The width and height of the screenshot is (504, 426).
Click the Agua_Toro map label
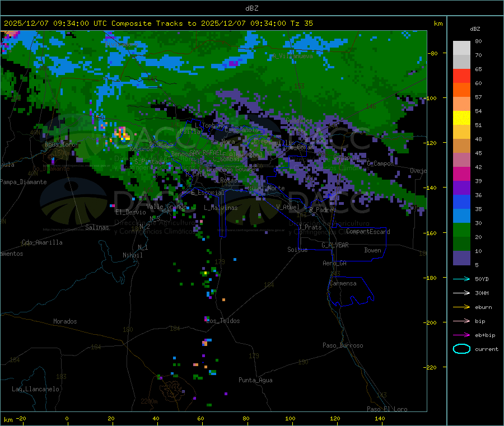pos(60,144)
